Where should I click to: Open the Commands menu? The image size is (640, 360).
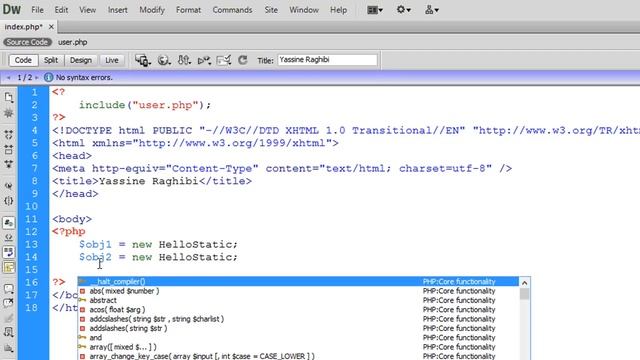[x=232, y=10]
